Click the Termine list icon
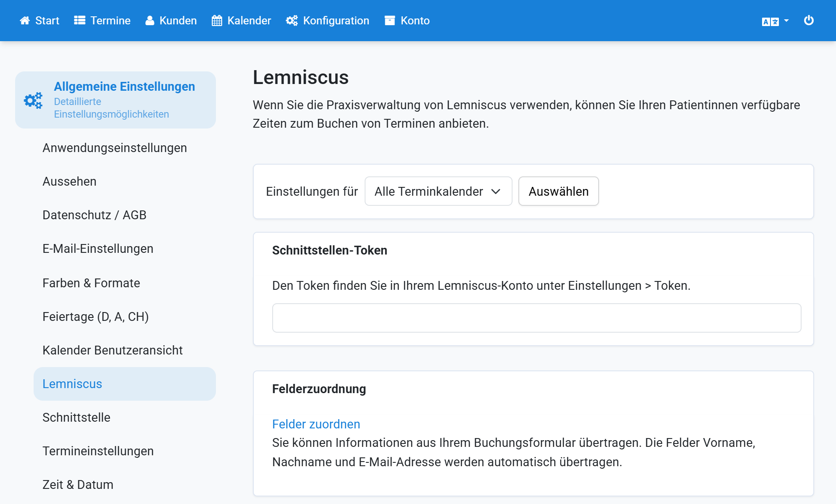This screenshot has width=836, height=504. tap(80, 21)
